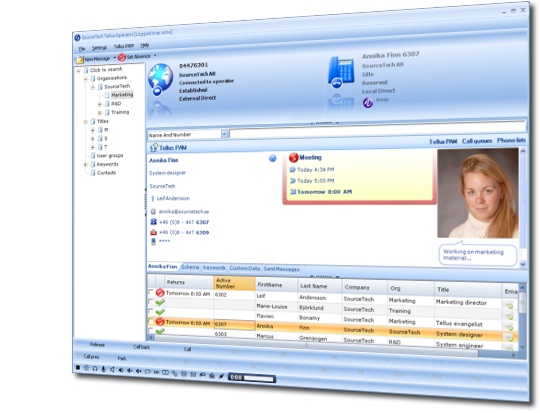Expand the Keywords tree node
540x413 pixels.
point(86,165)
